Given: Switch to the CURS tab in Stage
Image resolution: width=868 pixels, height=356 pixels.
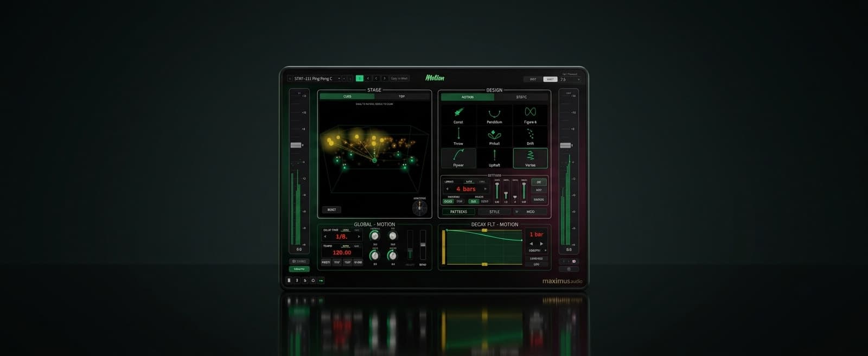Looking at the screenshot, I should pos(347,97).
